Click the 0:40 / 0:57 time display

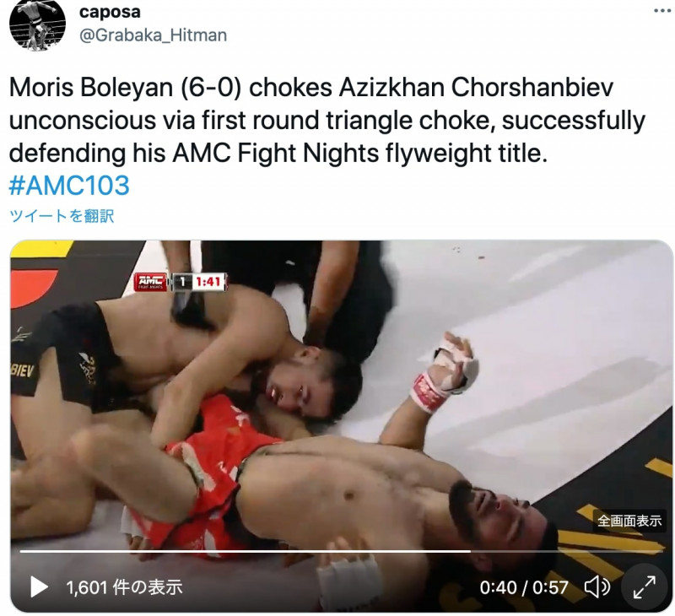[524, 587]
